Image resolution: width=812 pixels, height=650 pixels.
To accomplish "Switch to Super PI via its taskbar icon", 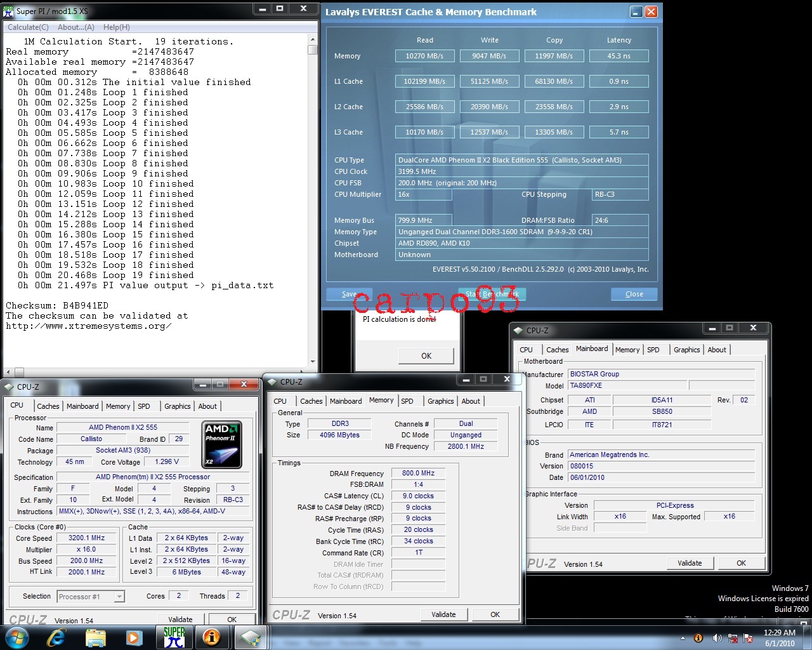I will (174, 637).
